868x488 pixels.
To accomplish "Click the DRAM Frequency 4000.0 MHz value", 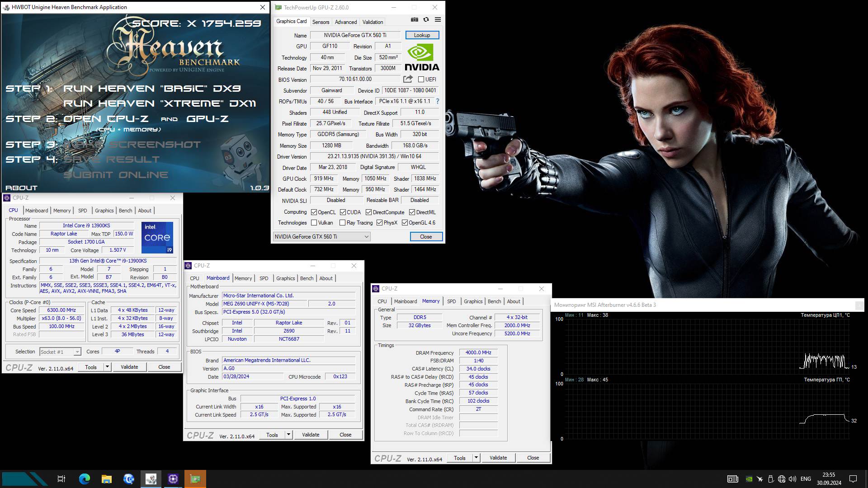I will pyautogui.click(x=478, y=352).
